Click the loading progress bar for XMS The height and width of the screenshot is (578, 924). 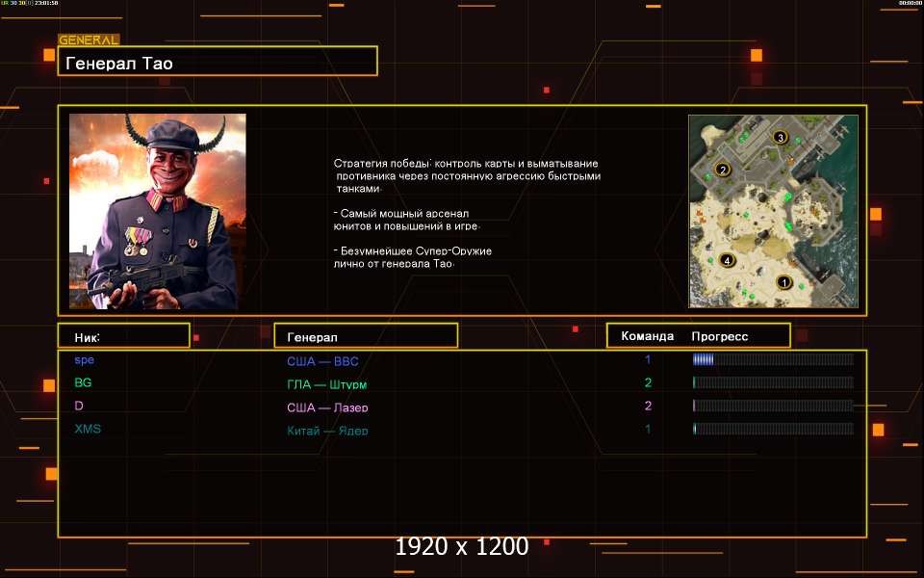(773, 428)
